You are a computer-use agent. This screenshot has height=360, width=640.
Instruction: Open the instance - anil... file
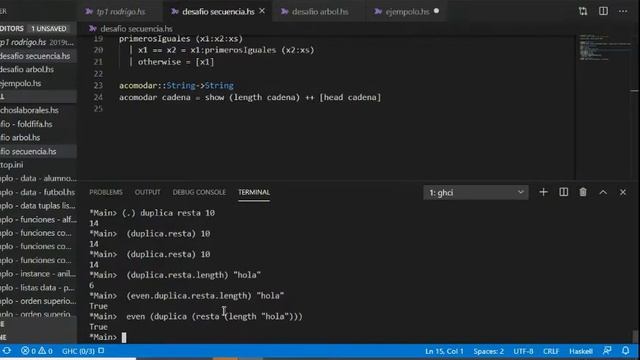point(38,274)
